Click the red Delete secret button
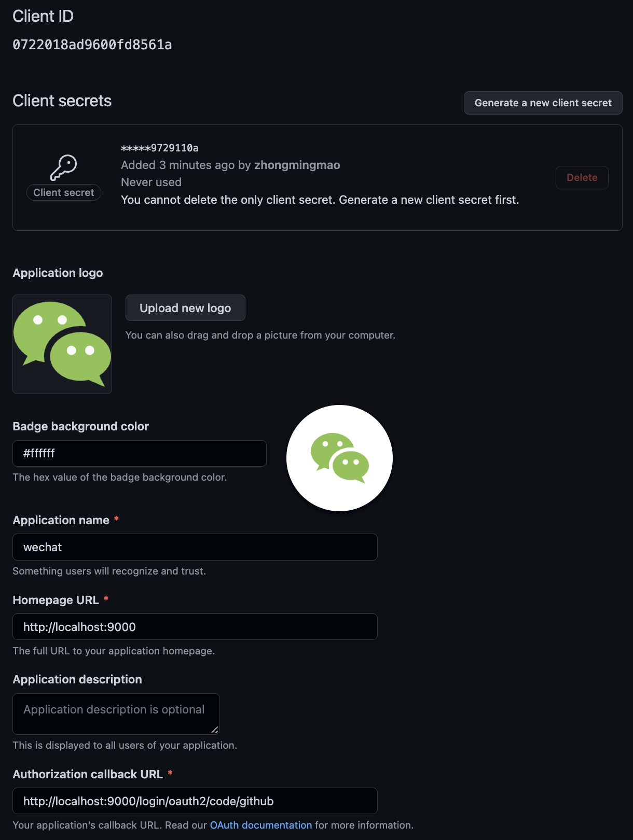Screen dimensions: 633x840 582,178
